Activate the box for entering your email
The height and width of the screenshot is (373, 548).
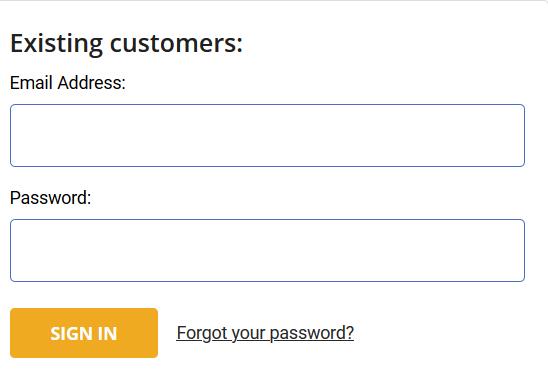[267, 135]
